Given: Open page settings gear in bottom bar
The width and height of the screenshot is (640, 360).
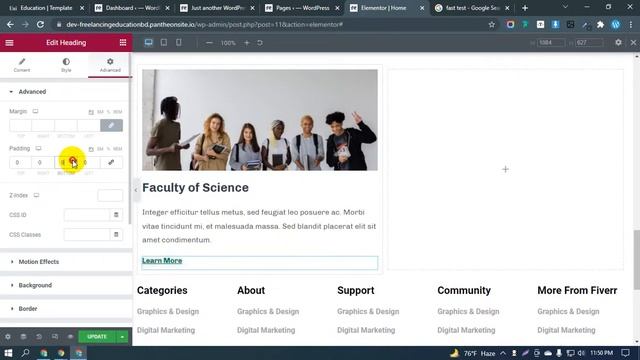Looking at the screenshot, I should coord(8,337).
